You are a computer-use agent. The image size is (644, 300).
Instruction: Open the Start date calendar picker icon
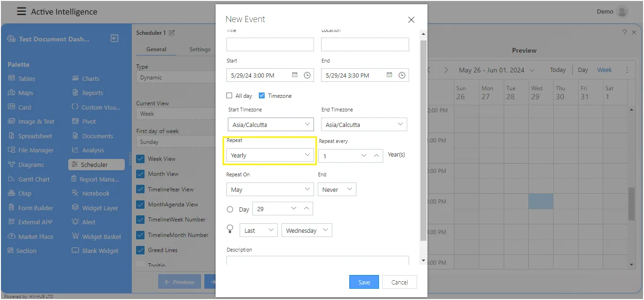295,75
